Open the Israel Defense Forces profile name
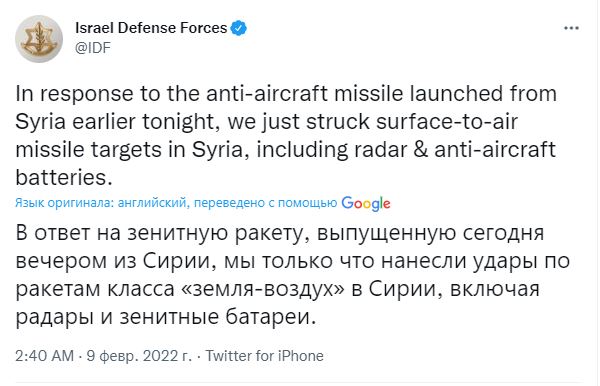Screen dimensions: 600x386 click(151, 28)
